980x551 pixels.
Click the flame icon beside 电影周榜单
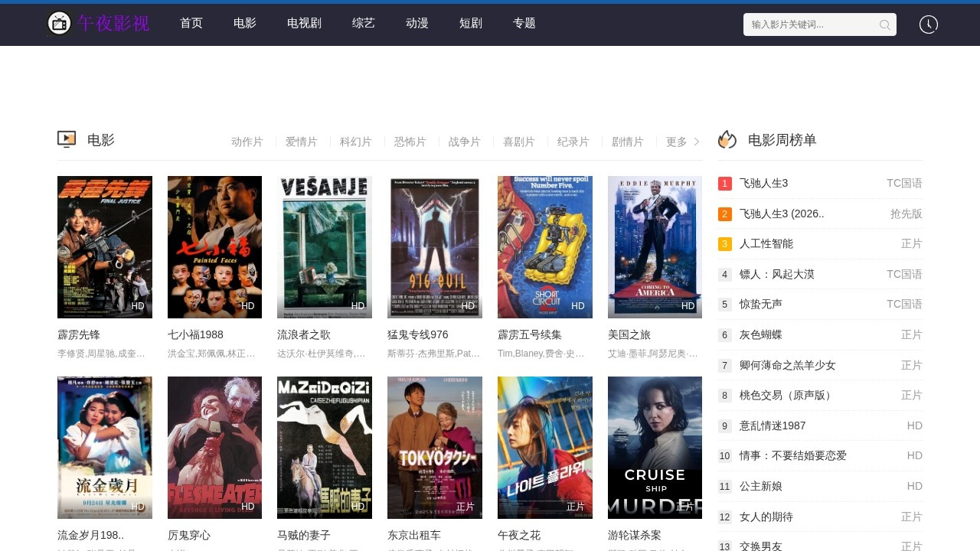click(727, 139)
